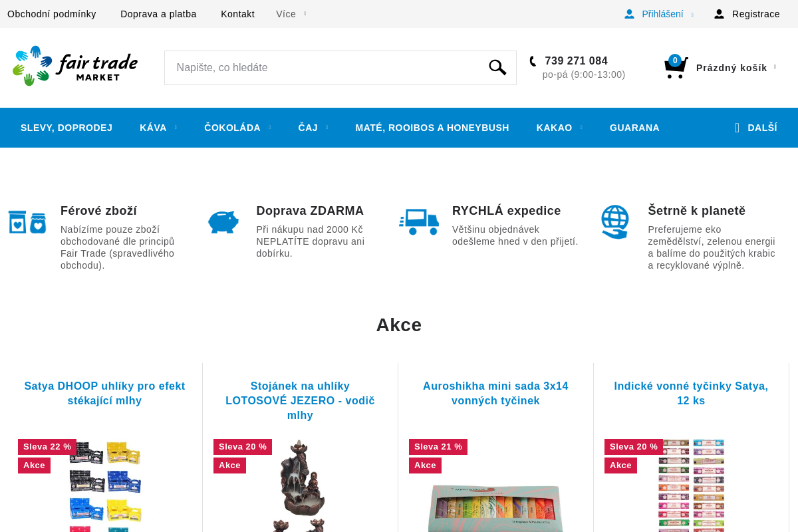Screen dimensions: 798x532
Task: Open Indické vonné tyčinky Satya title
Action: (x=691, y=393)
